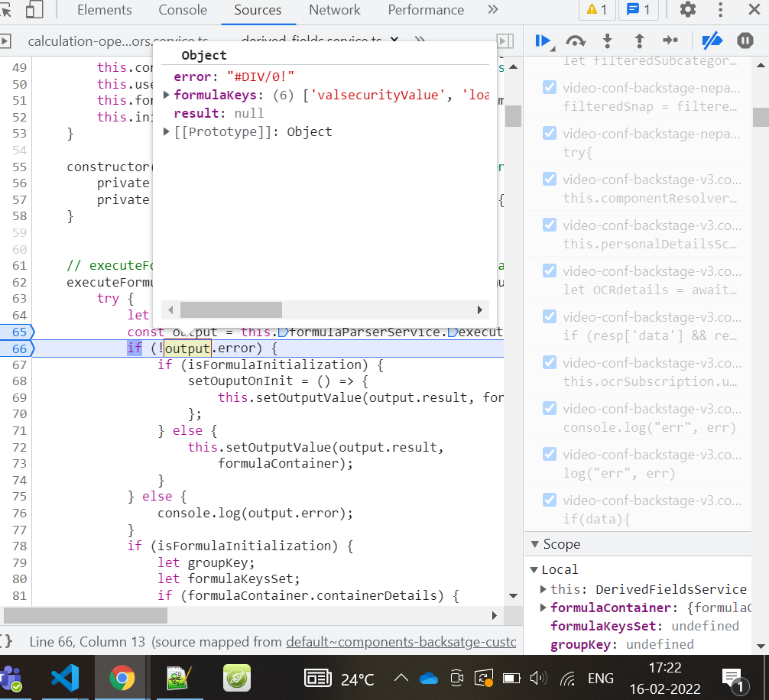Uncheck the 'log("err", err)' breakpoint
The image size is (769, 700).
pyautogui.click(x=550, y=455)
